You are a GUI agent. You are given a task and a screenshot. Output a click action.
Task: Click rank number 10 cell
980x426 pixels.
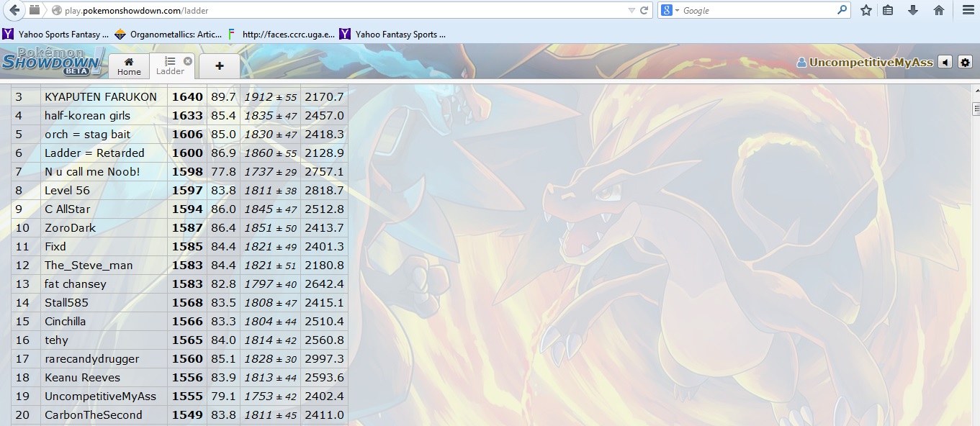click(25, 227)
